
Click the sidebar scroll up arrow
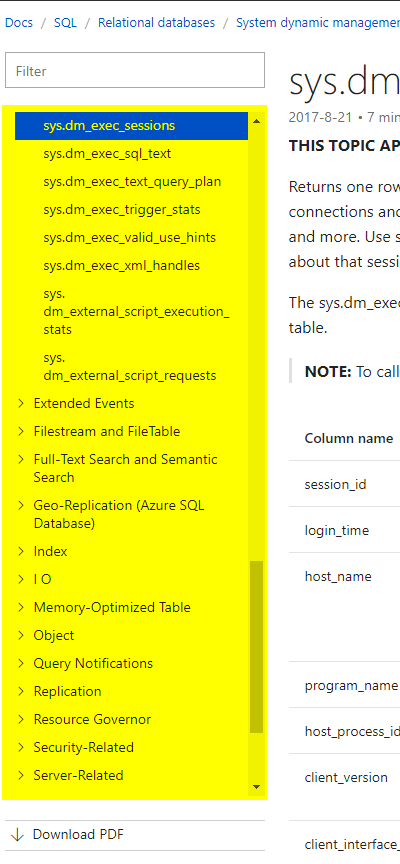(x=256, y=121)
